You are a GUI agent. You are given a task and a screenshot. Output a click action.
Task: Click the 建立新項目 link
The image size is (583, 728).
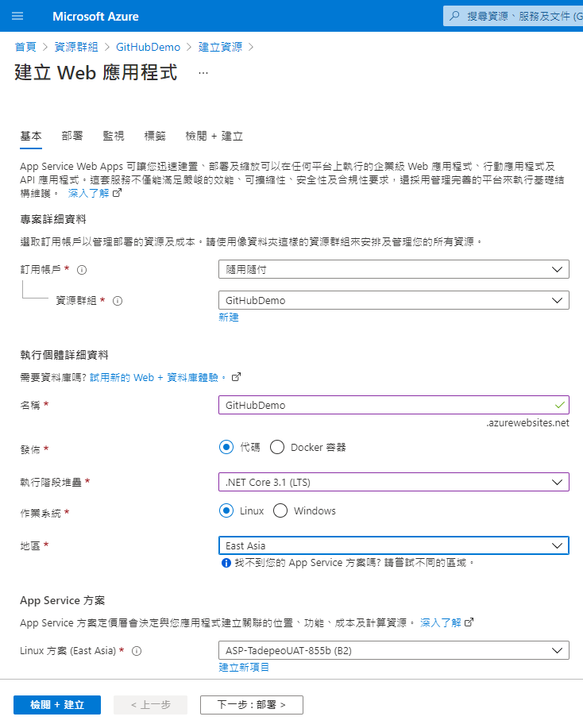click(244, 667)
